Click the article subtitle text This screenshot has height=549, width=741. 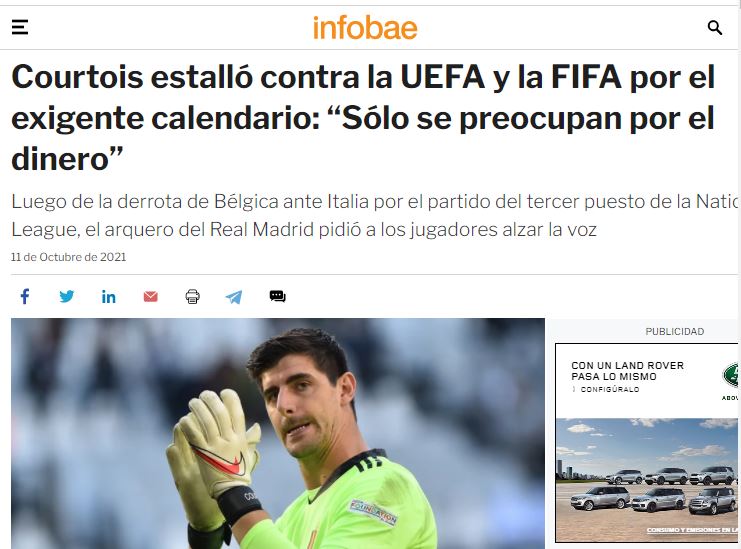click(x=374, y=215)
